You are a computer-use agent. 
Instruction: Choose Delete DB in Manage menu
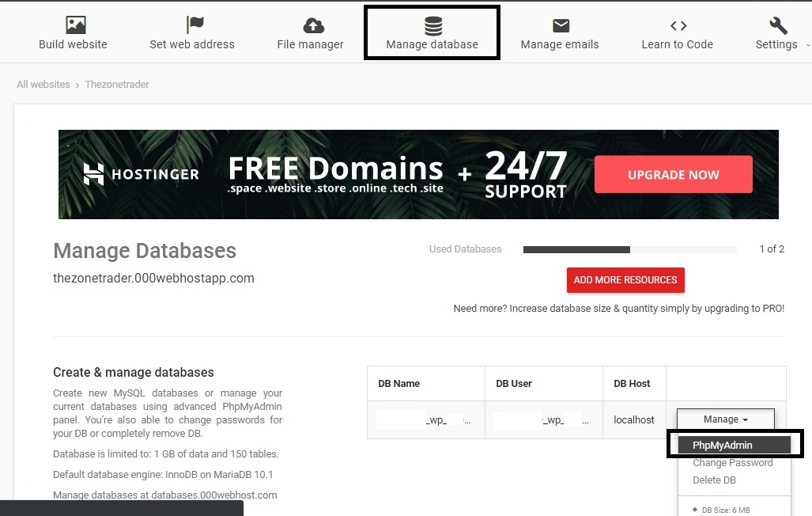coord(714,480)
